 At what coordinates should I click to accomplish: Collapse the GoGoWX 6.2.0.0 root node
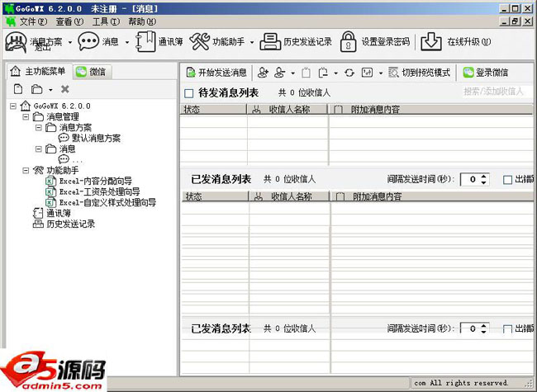[13, 106]
